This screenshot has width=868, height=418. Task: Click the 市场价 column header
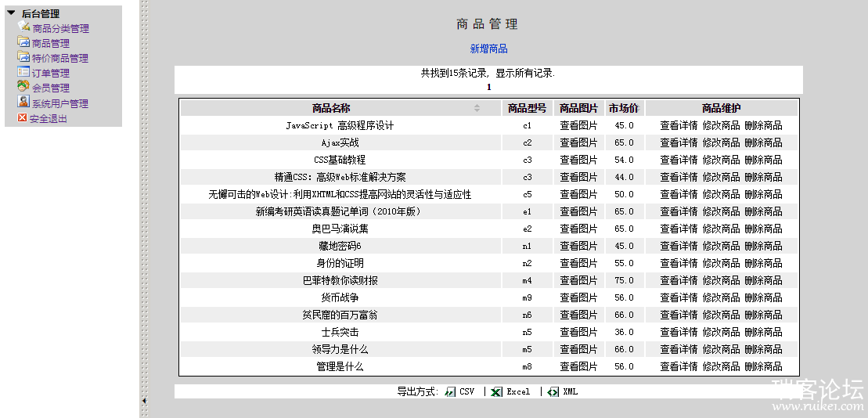(x=624, y=109)
